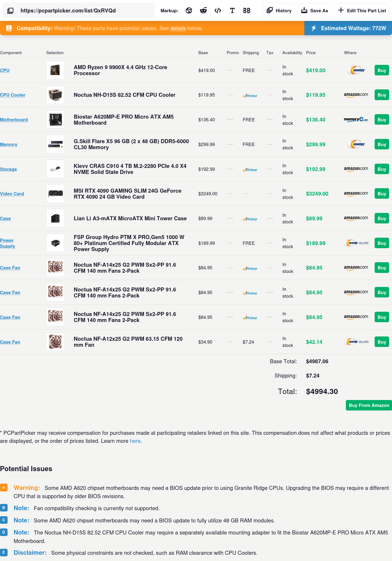This screenshot has width=392, height=561.
Task: Open the CPU Cooler component link
Action: [12, 95]
